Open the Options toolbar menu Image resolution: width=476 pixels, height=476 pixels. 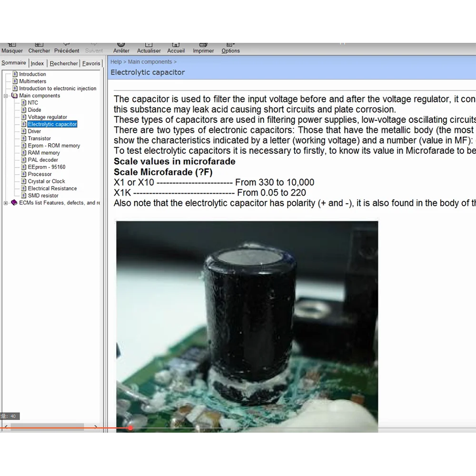(x=230, y=48)
